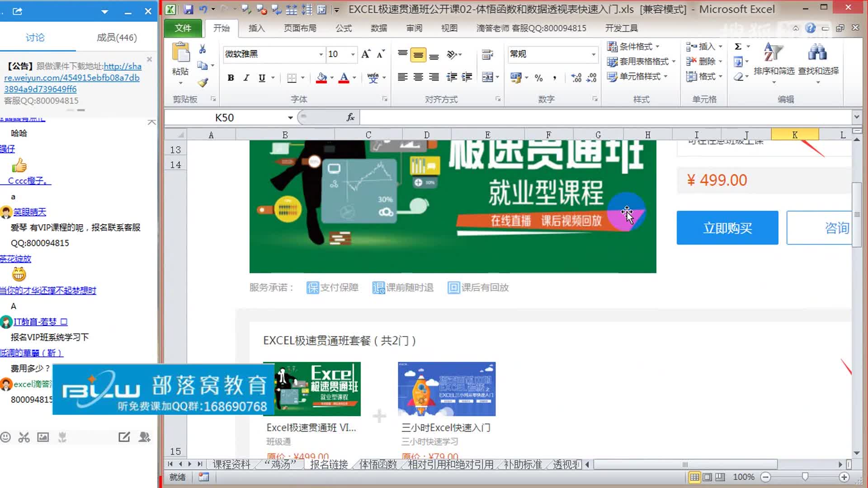Click the text orientation icon
The image size is (868, 488).
coord(452,55)
